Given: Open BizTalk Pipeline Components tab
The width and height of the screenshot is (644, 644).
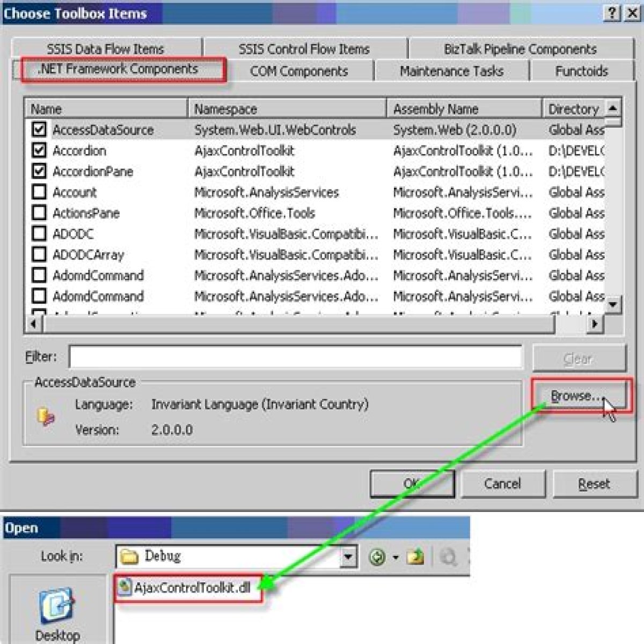Looking at the screenshot, I should (x=520, y=49).
